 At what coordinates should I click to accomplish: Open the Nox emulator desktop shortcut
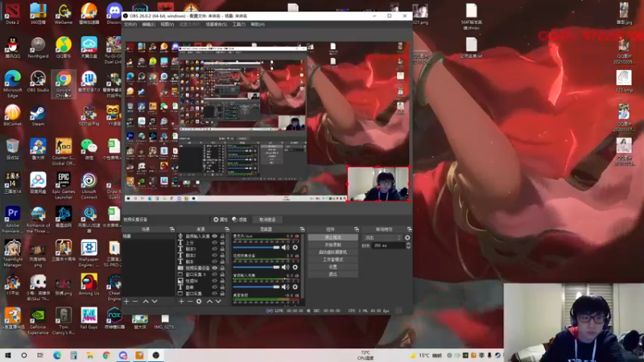click(114, 318)
